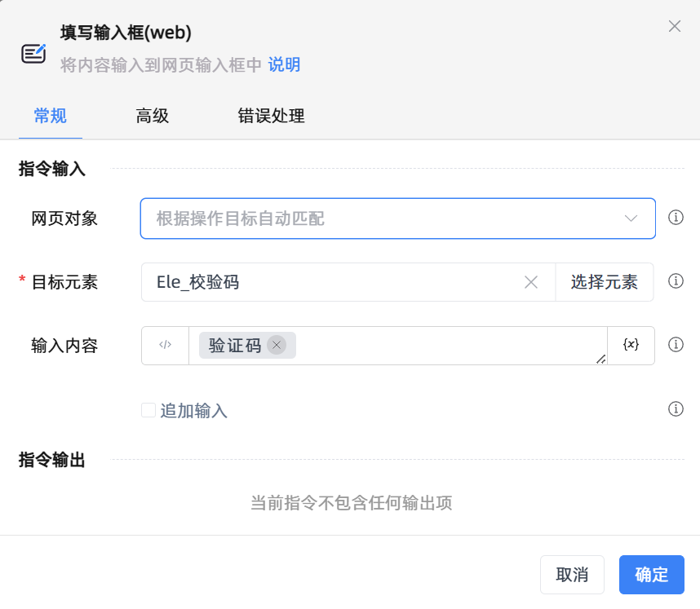Click the Ele_校验码 target element field
700x609 pixels.
(x=326, y=281)
